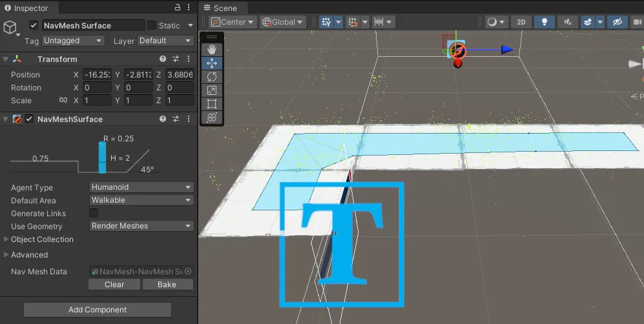Disable the NavMeshSurface component checkbox
The height and width of the screenshot is (324, 644).
29,119
